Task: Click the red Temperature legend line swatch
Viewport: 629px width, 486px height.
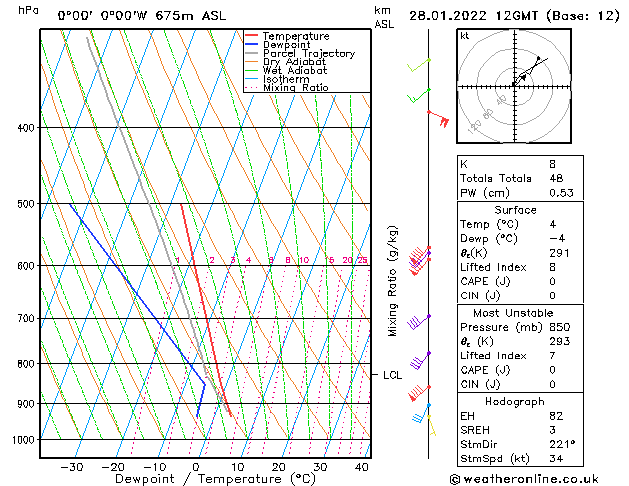Action: [252, 36]
